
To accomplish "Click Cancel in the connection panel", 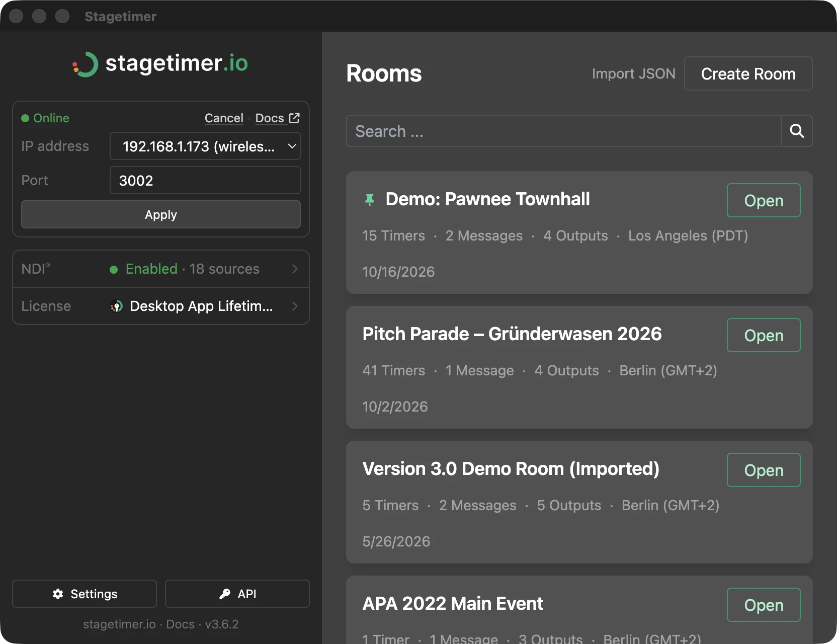I will point(224,118).
